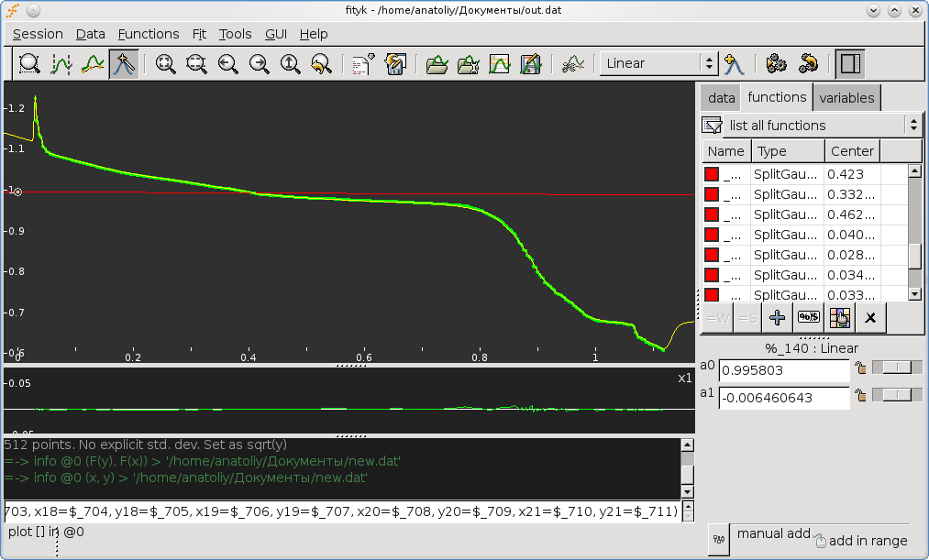Open the Data menu
The image size is (929, 560).
tap(91, 34)
